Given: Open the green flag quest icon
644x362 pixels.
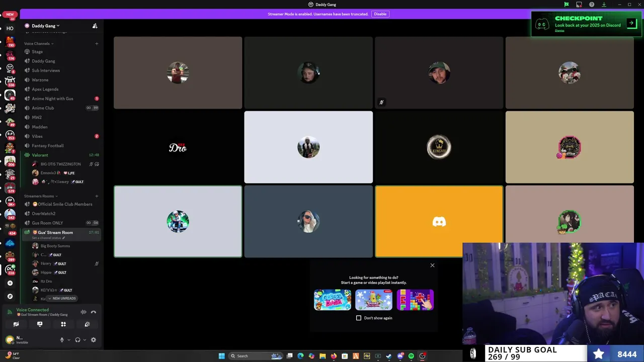Looking at the screenshot, I should tap(567, 5).
